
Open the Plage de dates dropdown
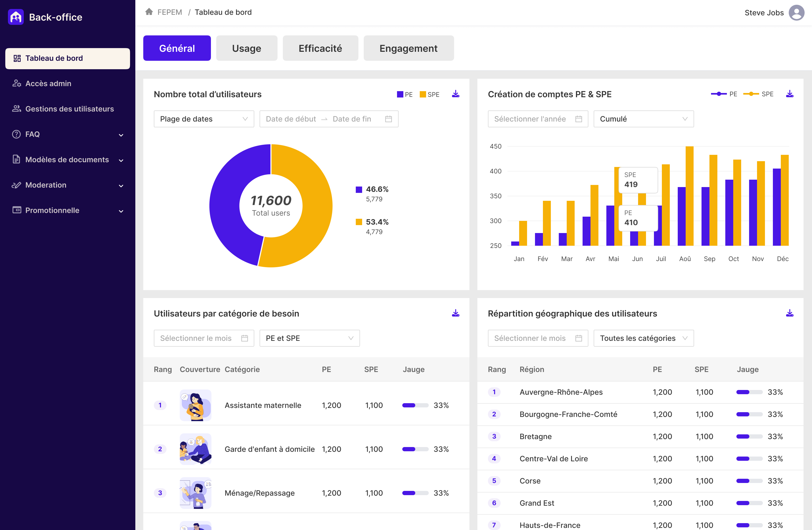click(204, 119)
